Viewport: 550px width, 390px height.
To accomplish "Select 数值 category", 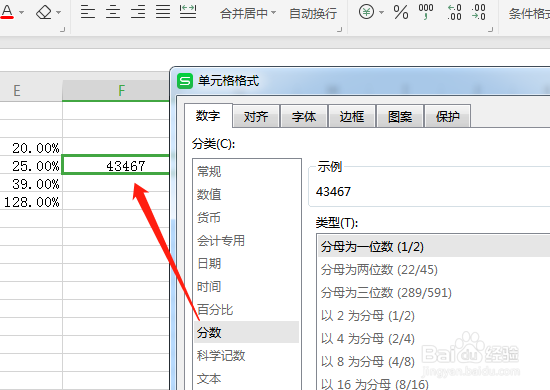I will 246,194.
